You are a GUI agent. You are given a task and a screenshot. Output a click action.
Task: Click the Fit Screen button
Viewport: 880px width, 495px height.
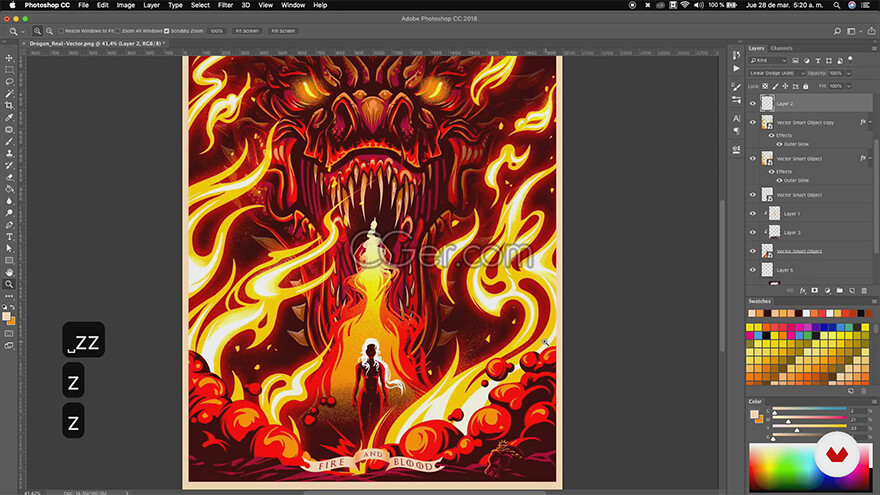(x=247, y=31)
